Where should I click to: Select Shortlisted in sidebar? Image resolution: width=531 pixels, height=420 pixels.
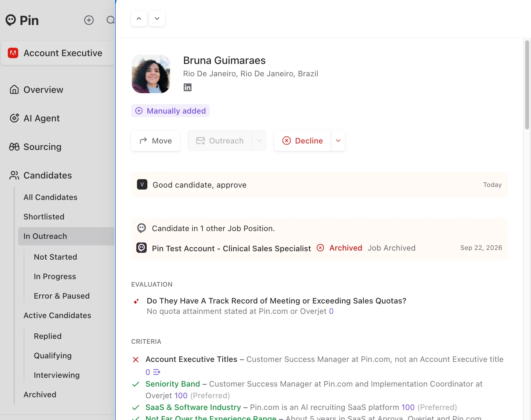coord(44,217)
